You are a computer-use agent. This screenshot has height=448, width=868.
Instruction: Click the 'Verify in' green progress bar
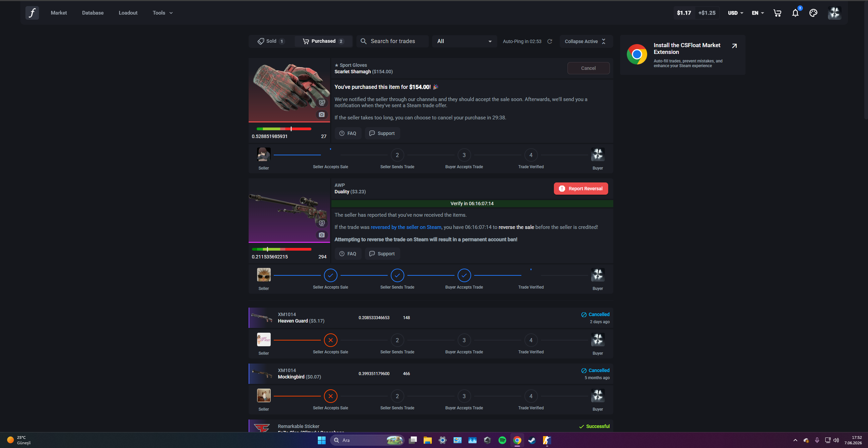pos(472,203)
